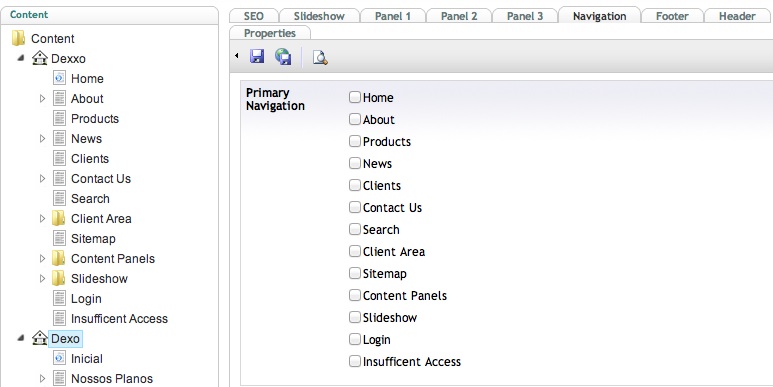Click the Home page icon under Dexxo

click(60, 78)
